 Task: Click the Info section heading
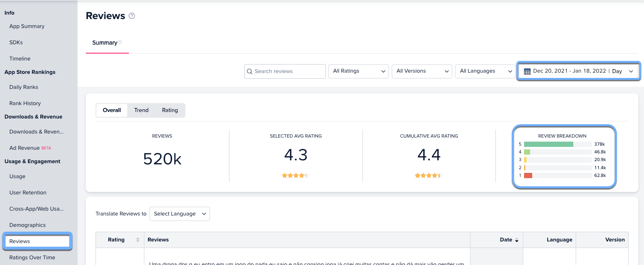point(9,13)
